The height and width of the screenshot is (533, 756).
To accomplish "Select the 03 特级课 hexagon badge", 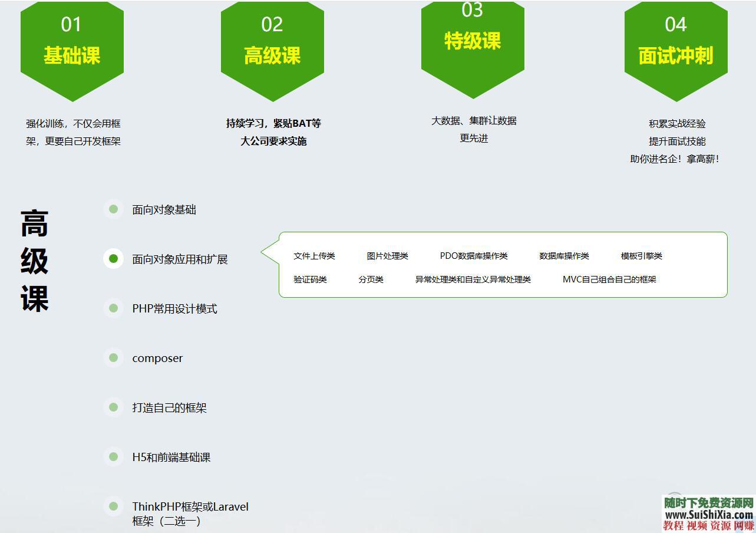I will pyautogui.click(x=473, y=41).
